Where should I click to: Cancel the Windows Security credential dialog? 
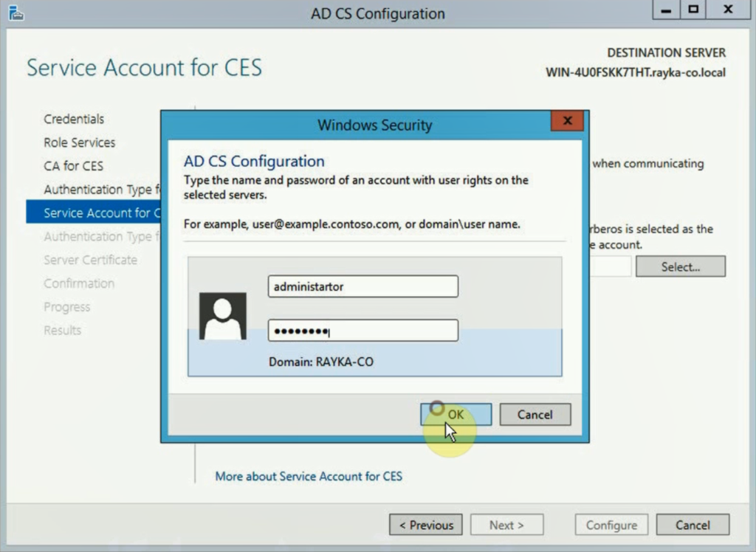(x=535, y=415)
